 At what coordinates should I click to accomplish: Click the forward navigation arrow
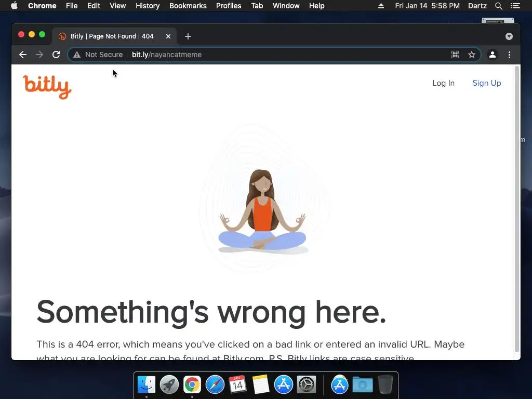(39, 55)
